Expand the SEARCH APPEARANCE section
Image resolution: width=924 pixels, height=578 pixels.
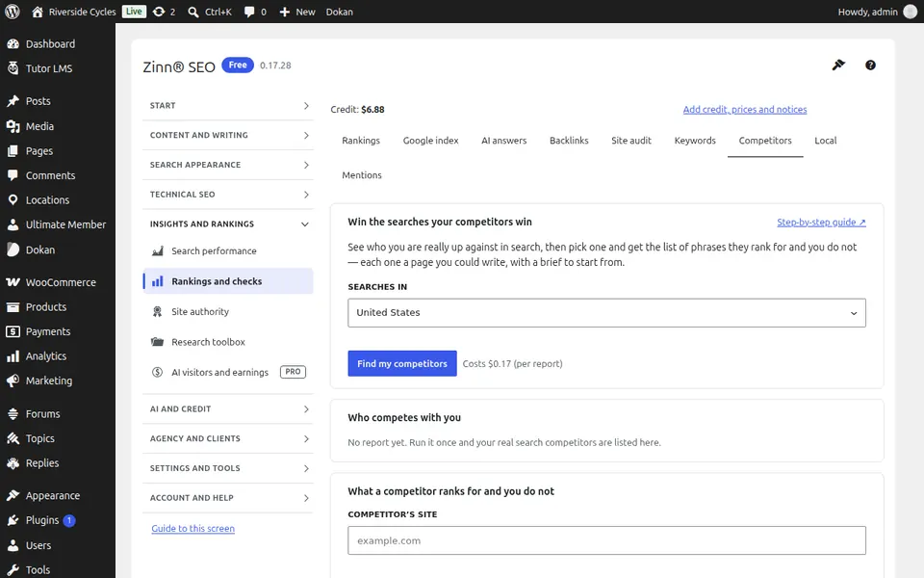(x=228, y=165)
